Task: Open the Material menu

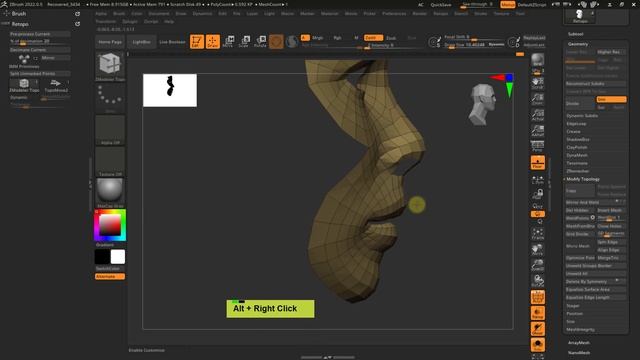Action: [329, 13]
